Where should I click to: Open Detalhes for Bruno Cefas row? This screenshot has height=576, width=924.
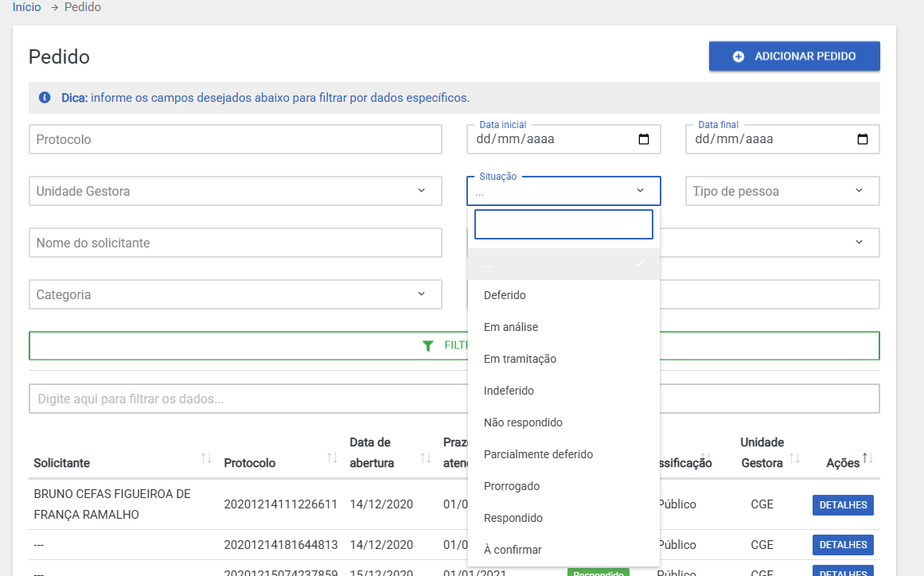click(x=842, y=505)
